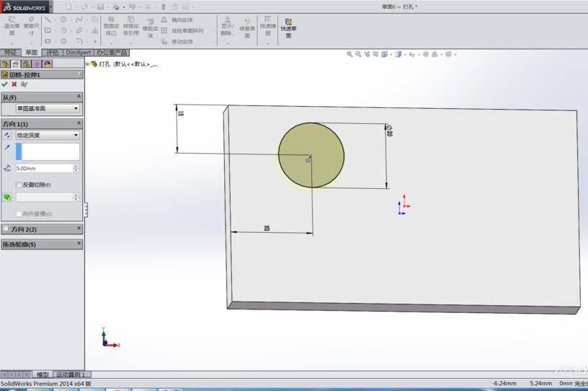Toggle the detailed preview glasses icon
The image size is (588, 391).
click(x=24, y=84)
